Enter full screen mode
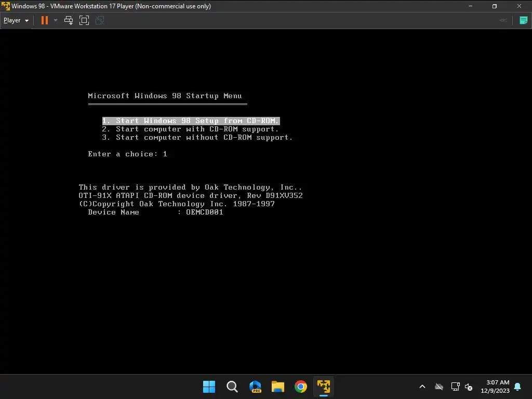This screenshot has height=399, width=532. (x=84, y=20)
